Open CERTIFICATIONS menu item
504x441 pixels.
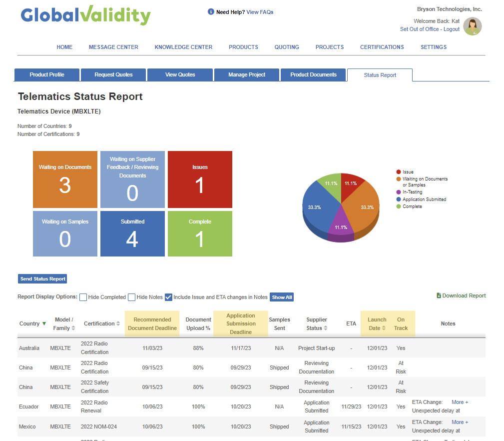tap(382, 47)
